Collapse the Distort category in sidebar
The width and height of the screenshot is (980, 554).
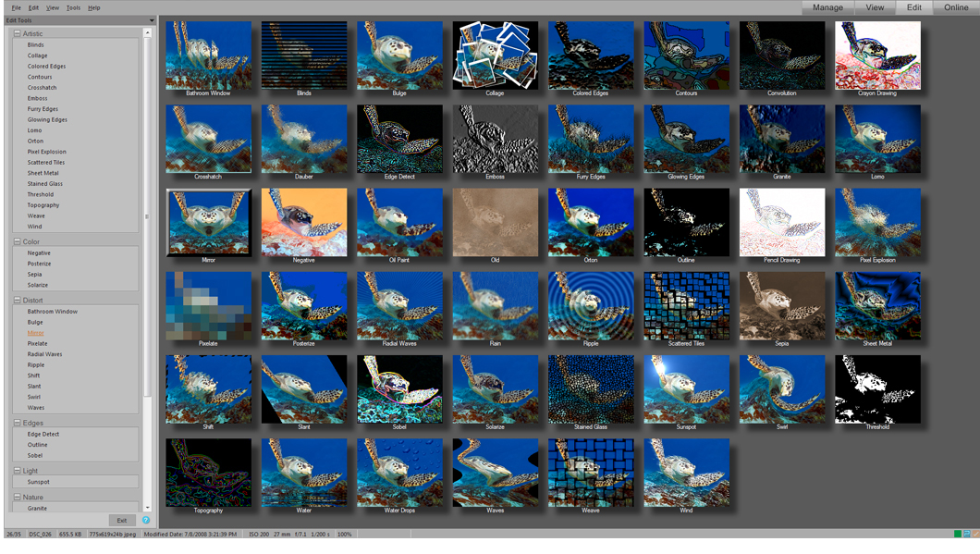pyautogui.click(x=18, y=301)
